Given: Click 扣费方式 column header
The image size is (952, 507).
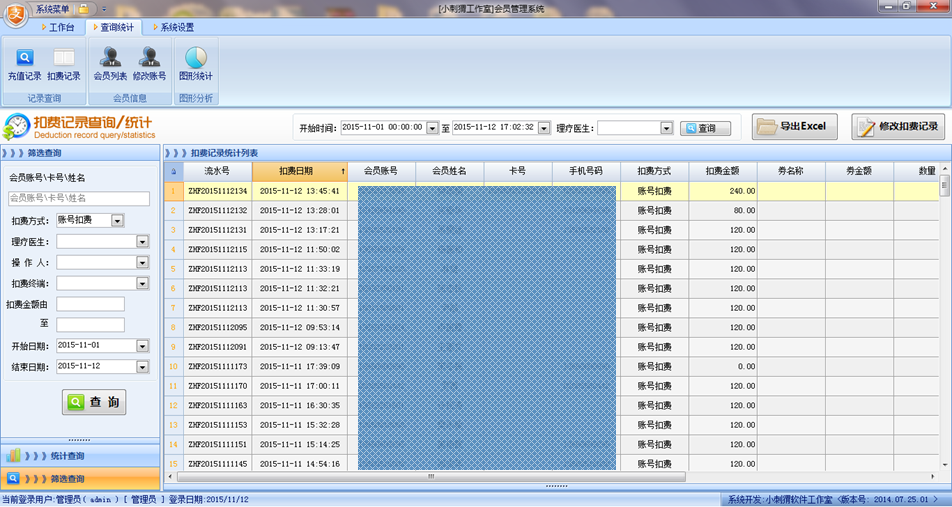Looking at the screenshot, I should coord(654,171).
